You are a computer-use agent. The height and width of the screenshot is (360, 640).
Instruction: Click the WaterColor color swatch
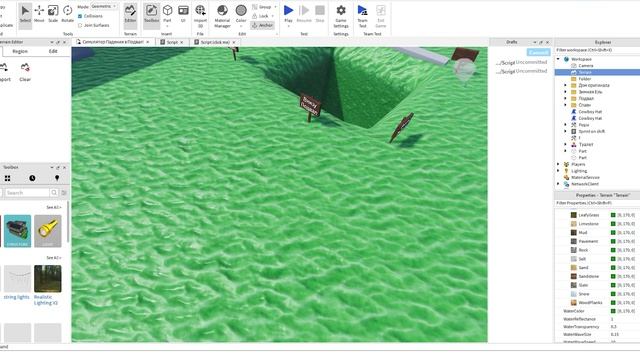tap(613, 311)
